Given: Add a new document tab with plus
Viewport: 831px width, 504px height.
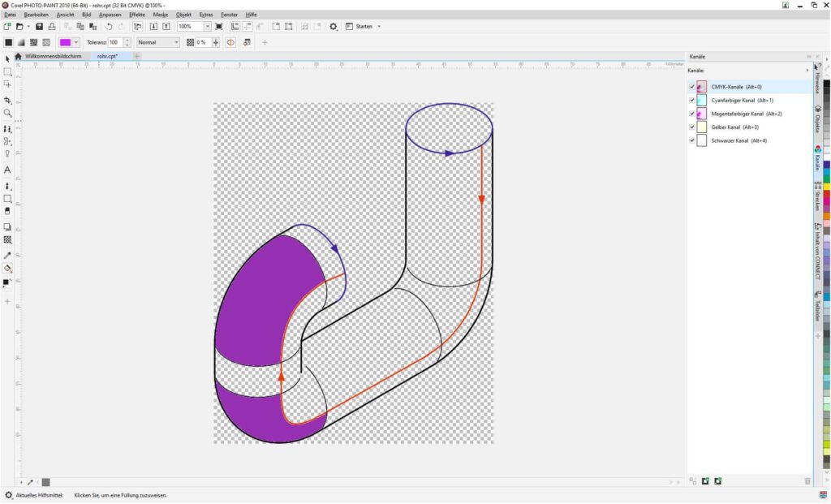Looking at the screenshot, I should coord(136,56).
